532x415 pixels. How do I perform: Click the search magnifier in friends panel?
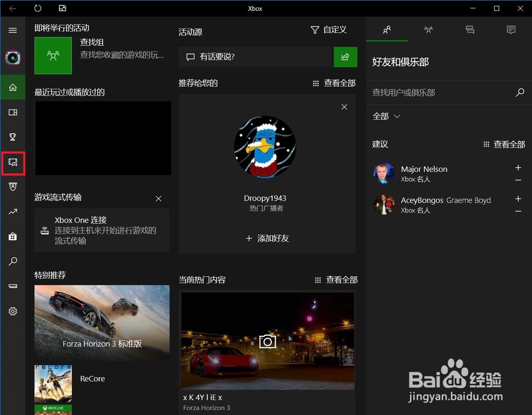click(520, 92)
